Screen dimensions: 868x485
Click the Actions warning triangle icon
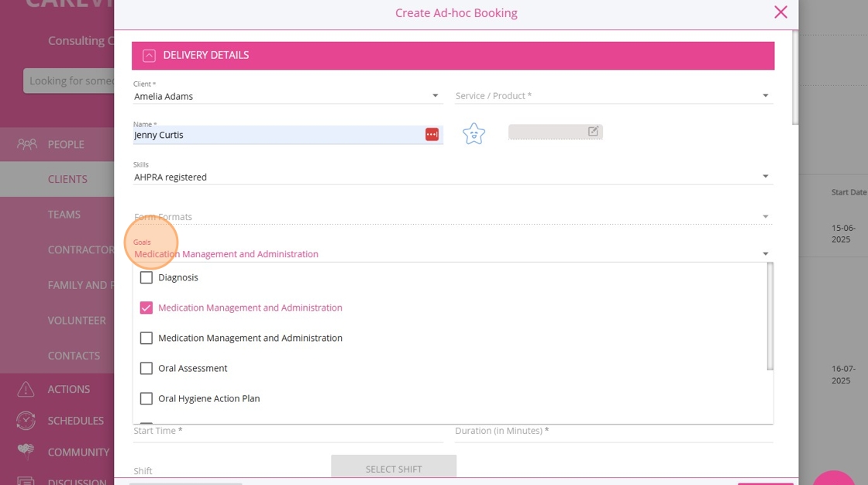click(x=26, y=389)
